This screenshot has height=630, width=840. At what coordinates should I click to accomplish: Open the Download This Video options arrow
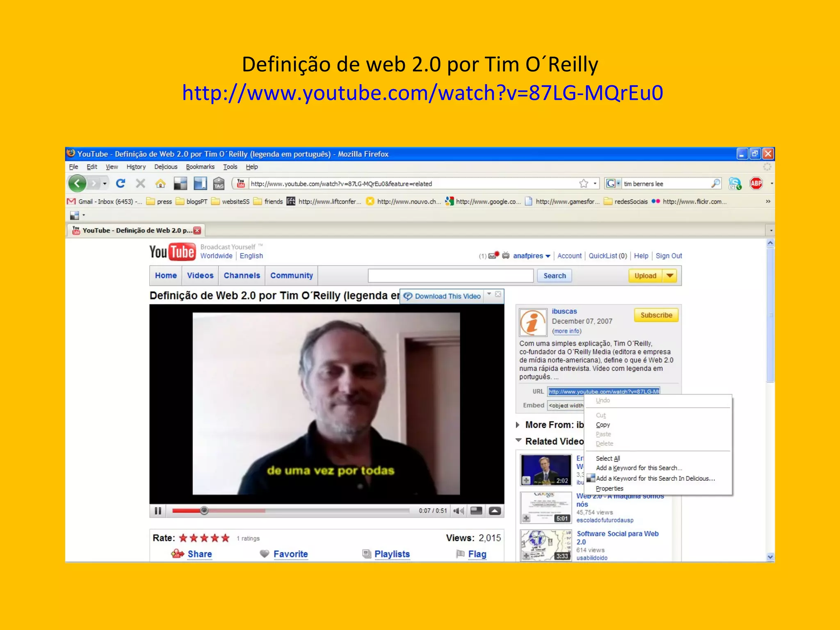click(489, 294)
